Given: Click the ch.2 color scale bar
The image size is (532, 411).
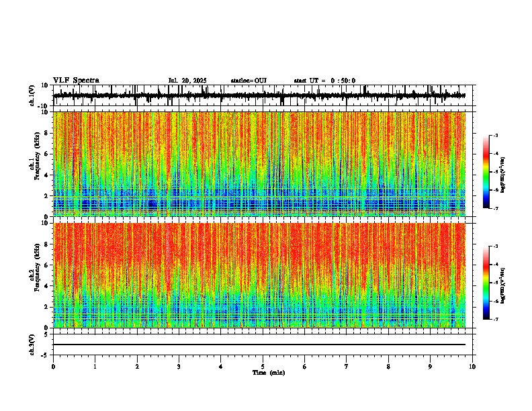Looking at the screenshot, I should coord(486,283).
